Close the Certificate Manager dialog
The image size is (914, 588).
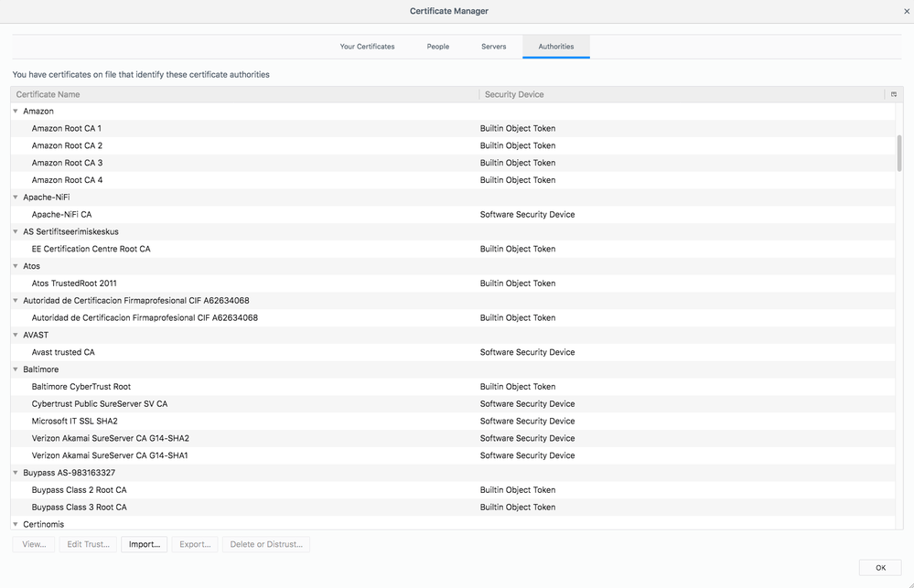(x=907, y=11)
